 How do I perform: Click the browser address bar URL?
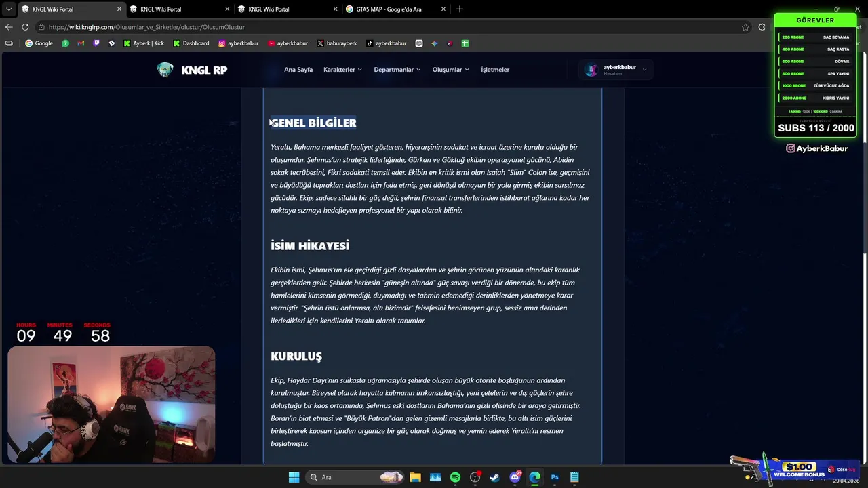[146, 27]
